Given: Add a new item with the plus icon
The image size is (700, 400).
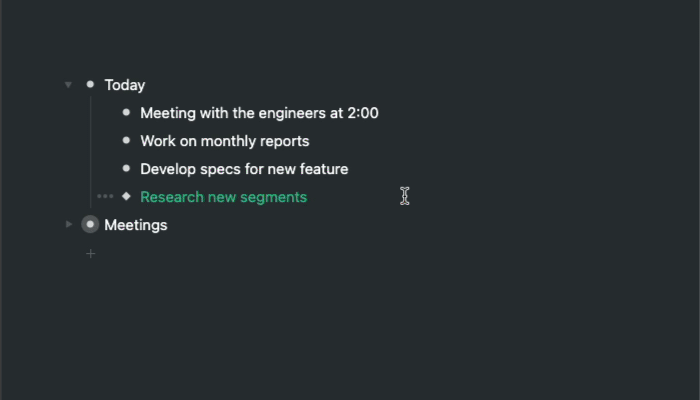Looking at the screenshot, I should pyautogui.click(x=91, y=254).
